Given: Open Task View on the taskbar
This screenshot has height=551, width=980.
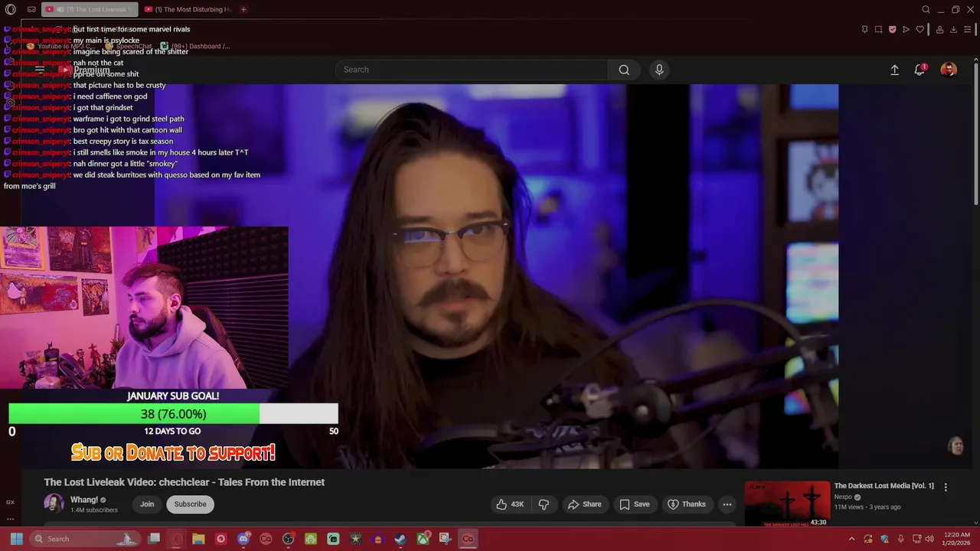Looking at the screenshot, I should pyautogui.click(x=154, y=539).
